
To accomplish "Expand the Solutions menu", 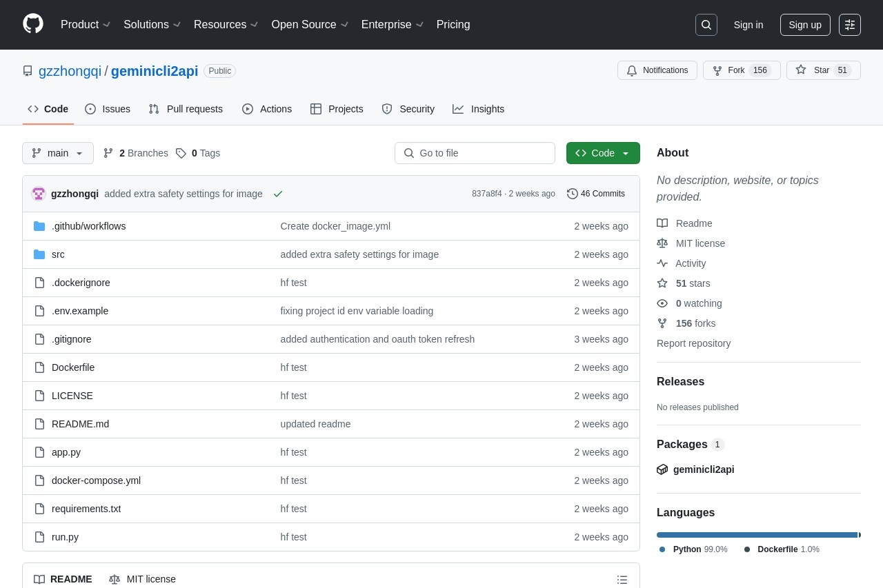I will point(152,25).
